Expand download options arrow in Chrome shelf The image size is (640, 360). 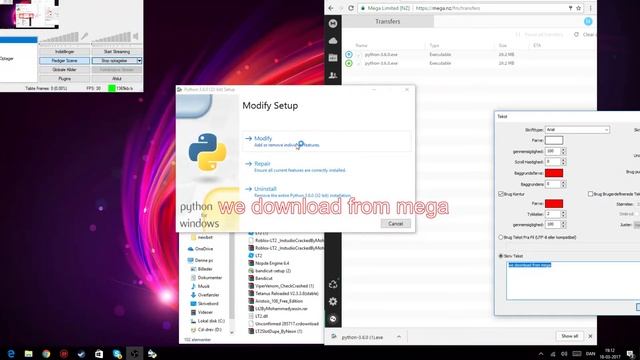click(399, 337)
